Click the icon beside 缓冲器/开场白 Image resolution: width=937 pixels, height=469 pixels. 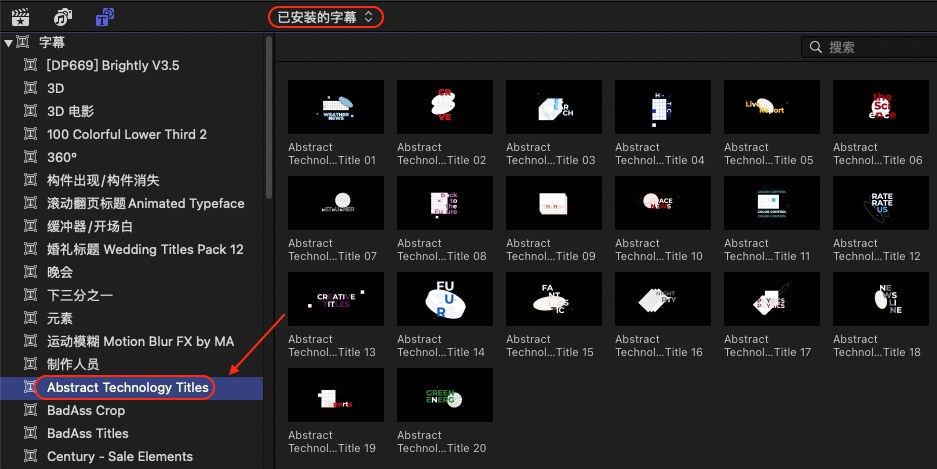(30, 226)
